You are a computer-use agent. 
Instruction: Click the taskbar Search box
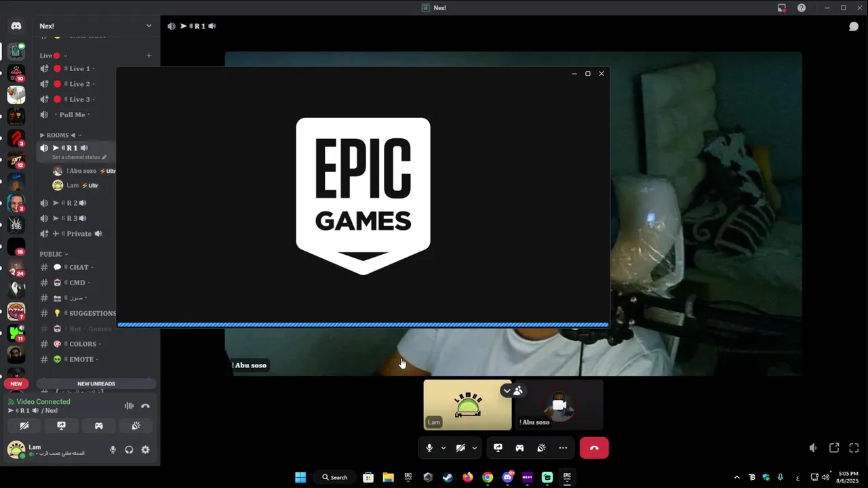(336, 477)
